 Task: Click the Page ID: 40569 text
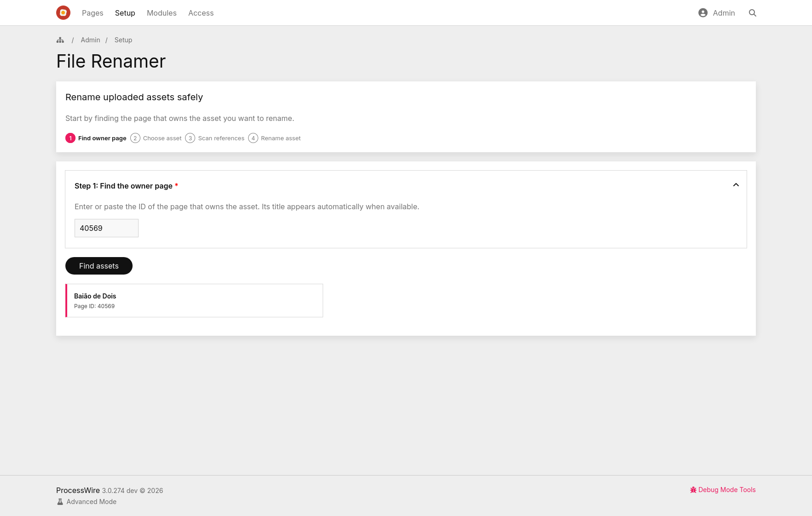click(94, 306)
